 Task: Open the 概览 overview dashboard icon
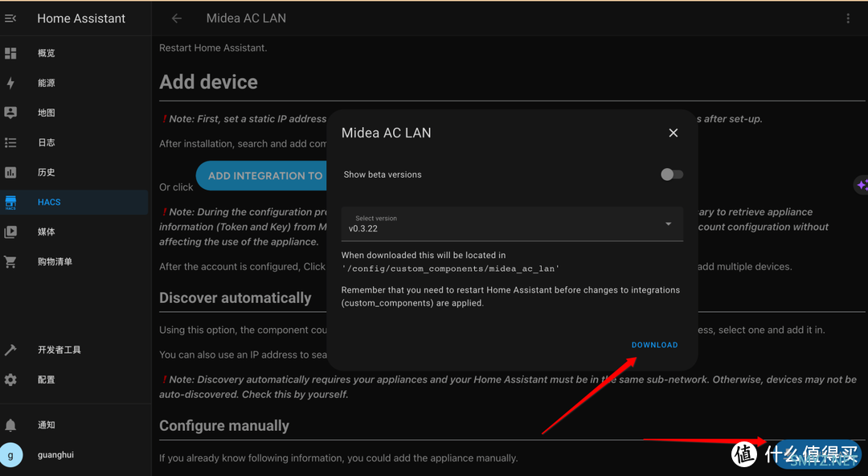(10, 53)
